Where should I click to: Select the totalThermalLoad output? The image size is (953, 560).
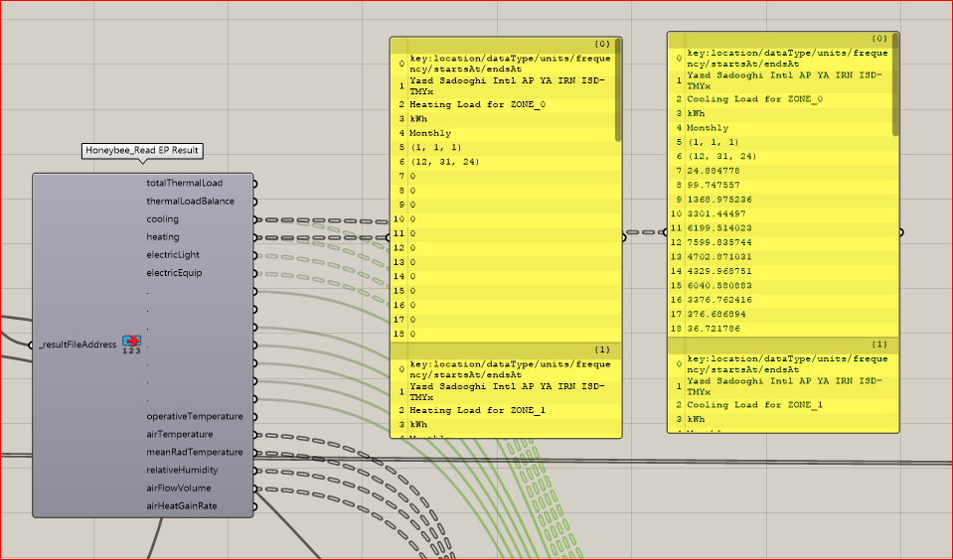(184, 183)
